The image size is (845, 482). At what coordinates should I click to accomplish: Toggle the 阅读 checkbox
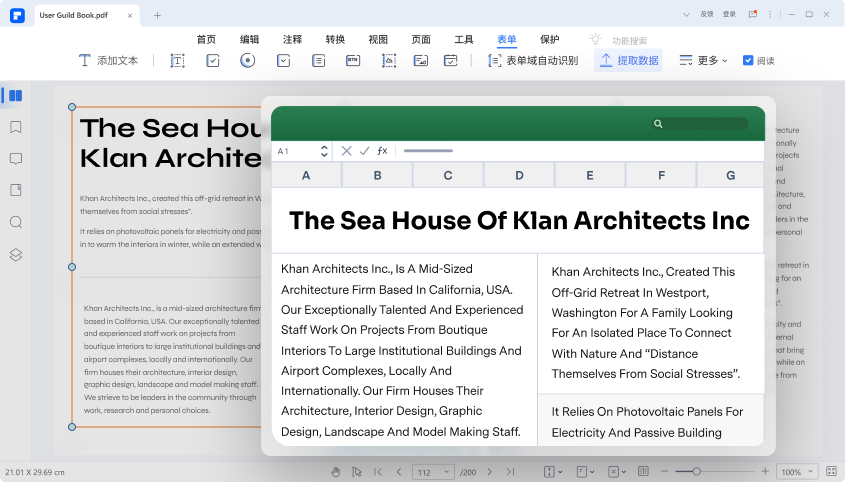tap(748, 61)
